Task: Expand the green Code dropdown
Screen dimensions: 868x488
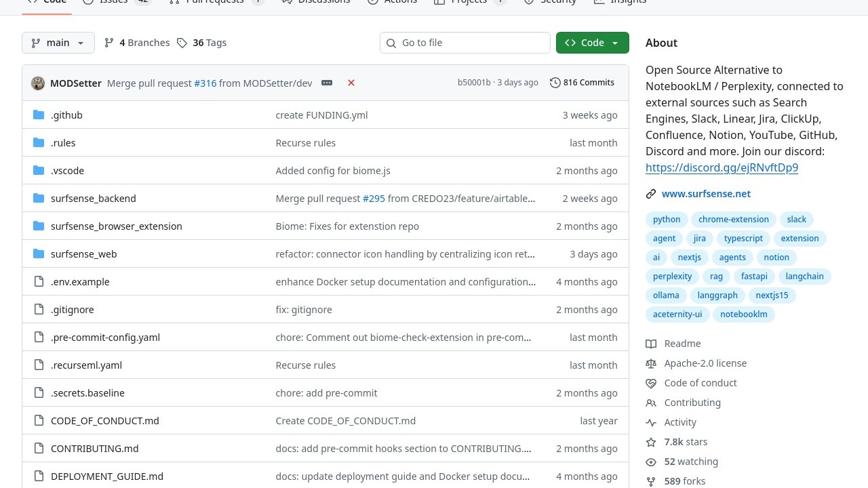Action: [592, 43]
